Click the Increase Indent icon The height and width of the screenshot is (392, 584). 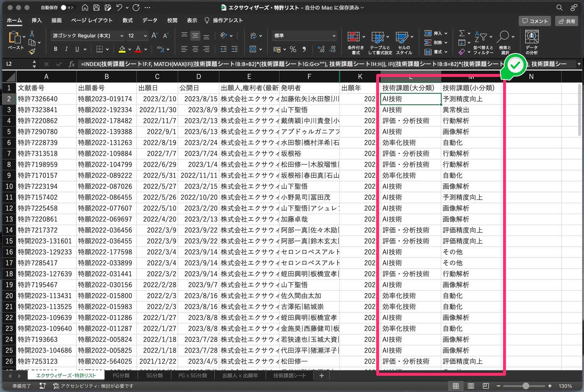(x=234, y=49)
